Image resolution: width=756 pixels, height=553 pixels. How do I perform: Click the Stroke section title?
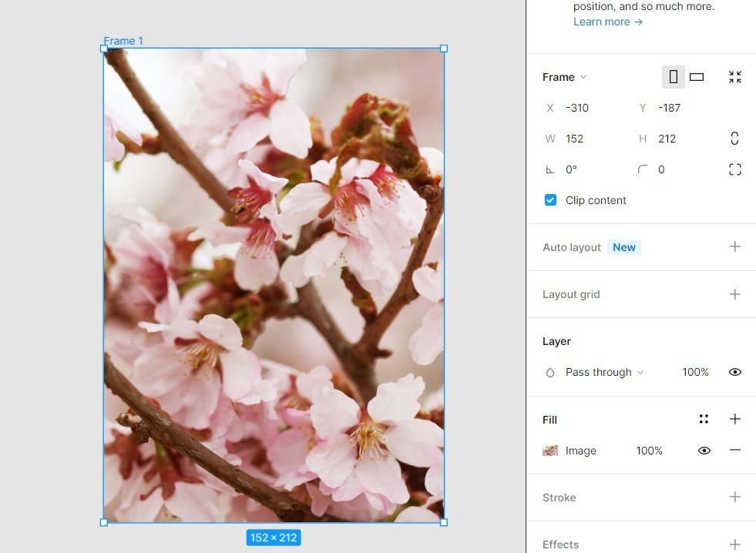click(x=559, y=498)
